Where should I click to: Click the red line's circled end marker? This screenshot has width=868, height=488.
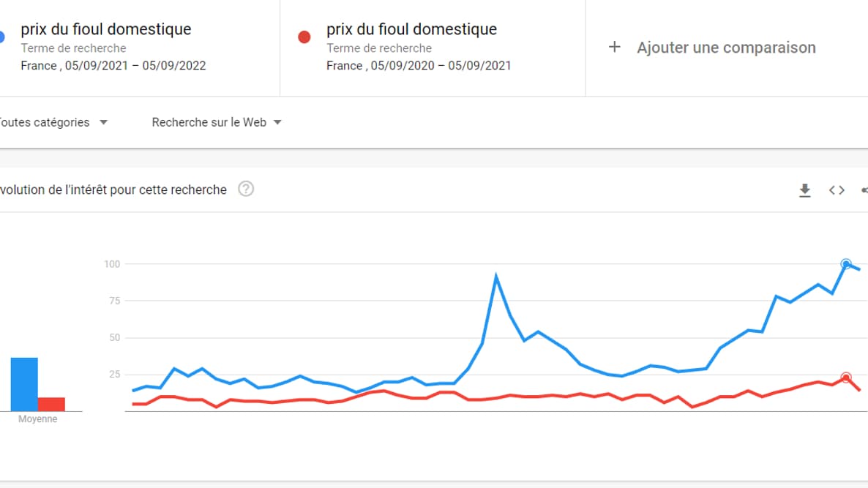coord(846,378)
